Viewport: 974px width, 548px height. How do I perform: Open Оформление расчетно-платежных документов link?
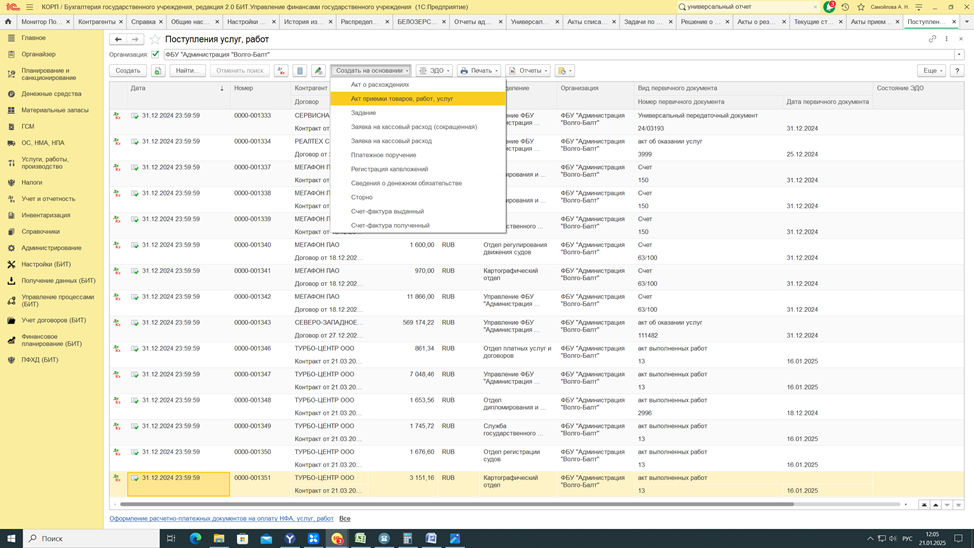(221, 518)
